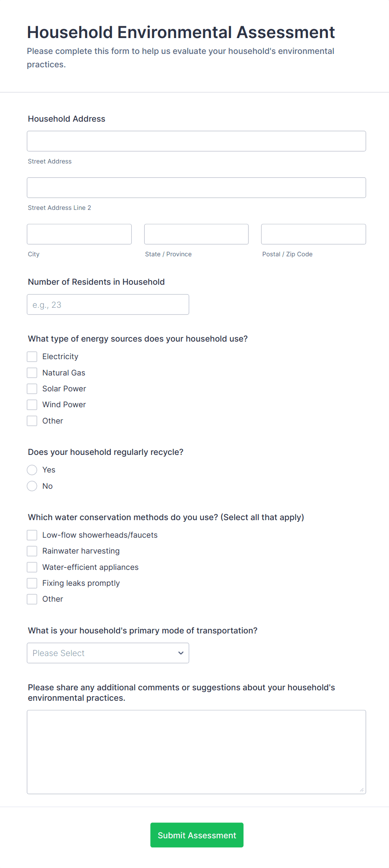Click the Number of Residents field
The image size is (389, 868).
[x=108, y=304]
